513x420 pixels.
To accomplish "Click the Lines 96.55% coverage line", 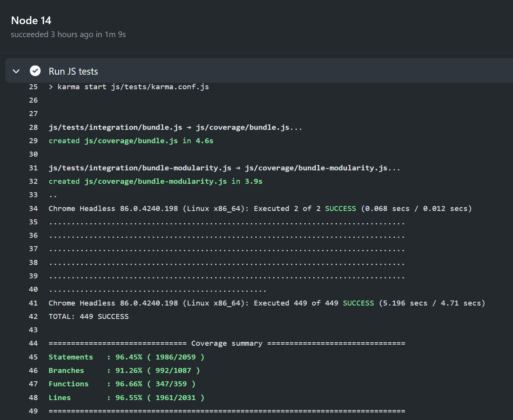I will coord(126,398).
